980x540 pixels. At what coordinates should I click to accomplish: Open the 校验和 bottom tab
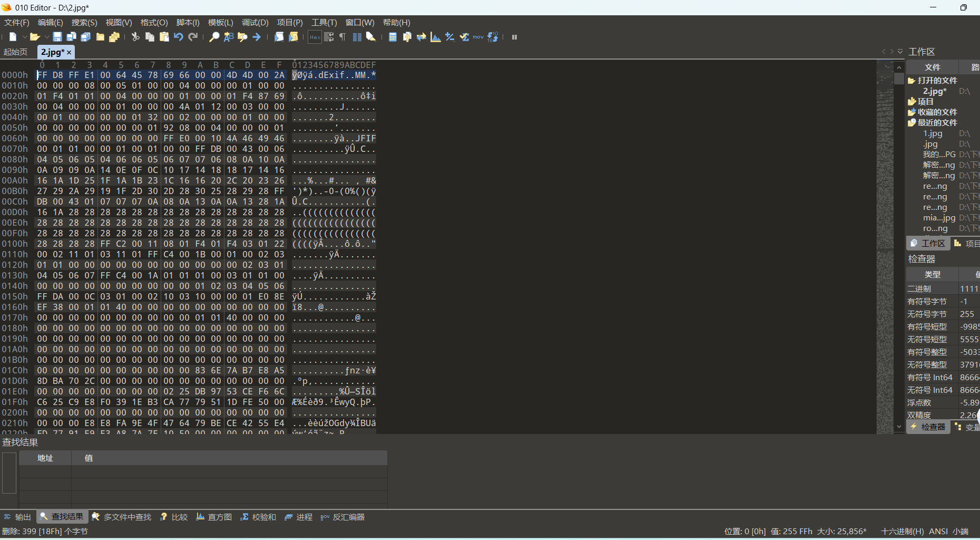pyautogui.click(x=258, y=517)
